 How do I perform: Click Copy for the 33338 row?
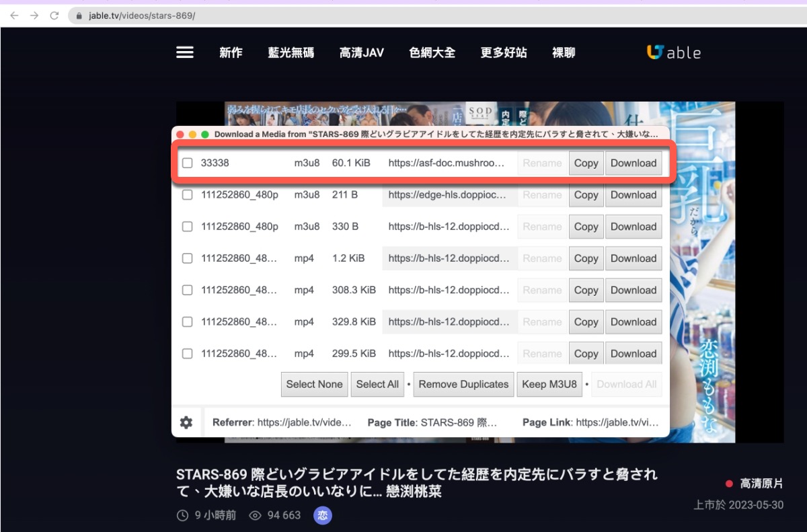click(586, 163)
